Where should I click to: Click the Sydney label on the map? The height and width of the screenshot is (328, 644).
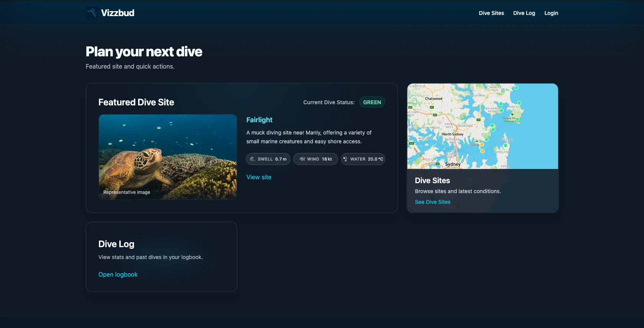453,164
